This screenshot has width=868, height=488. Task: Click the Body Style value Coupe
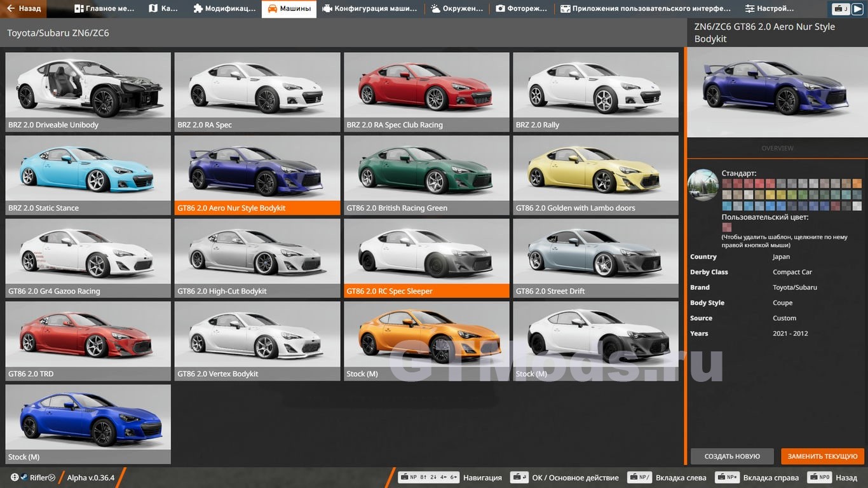[783, 302]
